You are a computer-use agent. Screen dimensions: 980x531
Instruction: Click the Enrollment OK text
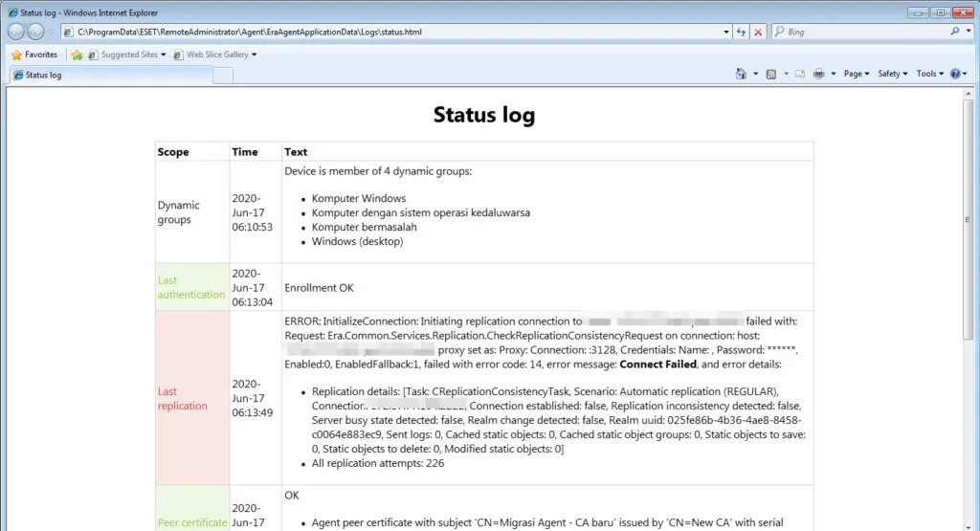click(x=319, y=288)
